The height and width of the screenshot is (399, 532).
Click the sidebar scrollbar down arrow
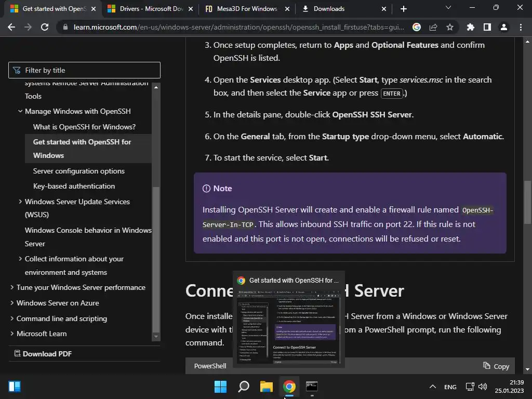pos(156,337)
